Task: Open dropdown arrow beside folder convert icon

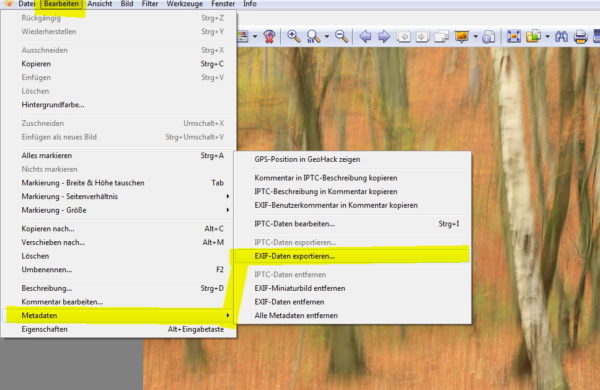Action: 548,37
